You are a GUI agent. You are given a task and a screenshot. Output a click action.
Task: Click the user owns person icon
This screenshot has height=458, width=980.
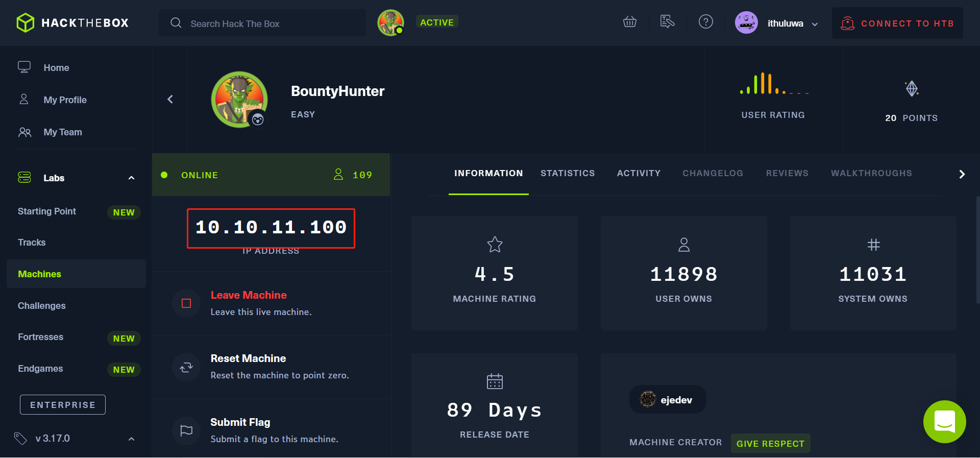coord(684,245)
